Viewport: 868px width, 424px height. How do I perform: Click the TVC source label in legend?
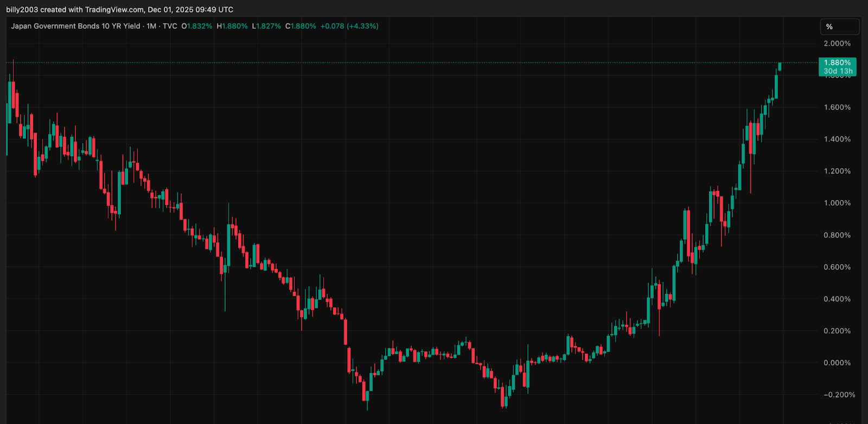click(170, 26)
